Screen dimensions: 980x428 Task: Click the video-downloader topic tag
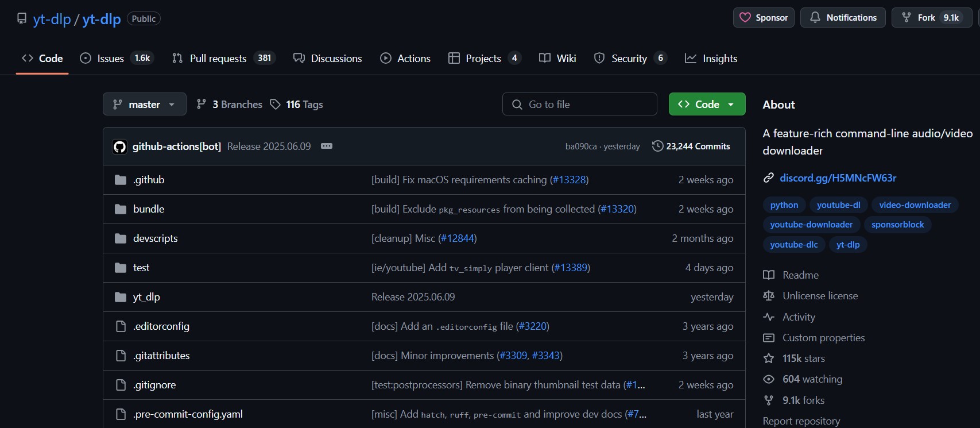[915, 205]
